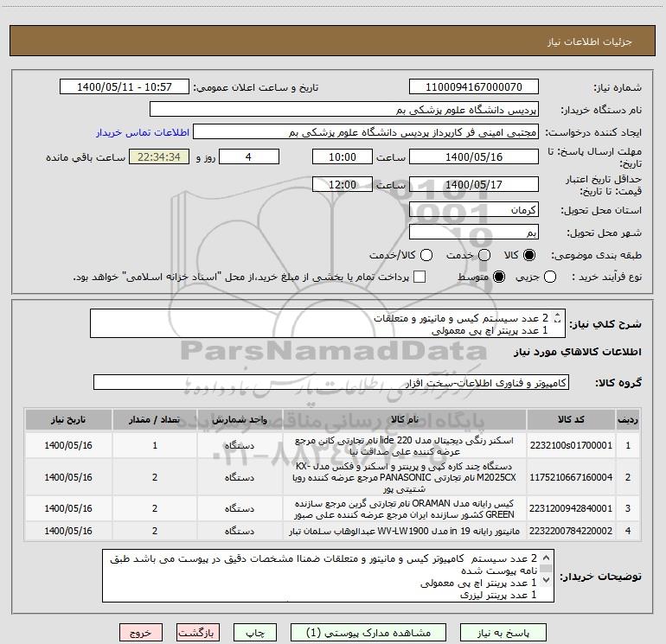Click item code 2232200784220002

tap(571, 531)
